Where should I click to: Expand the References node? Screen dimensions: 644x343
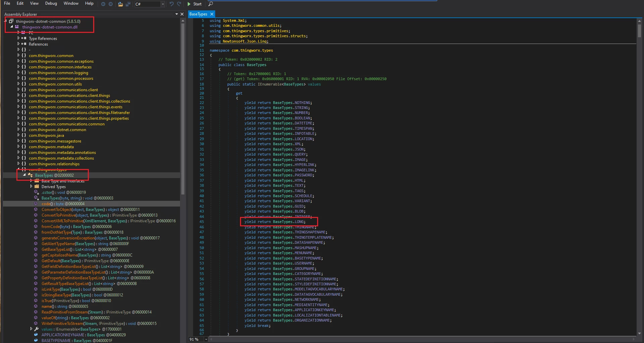(x=18, y=44)
